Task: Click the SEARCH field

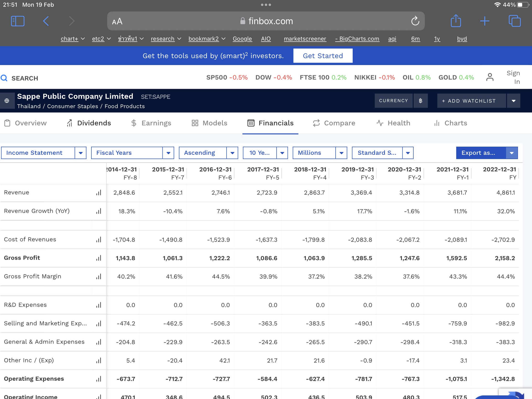Action: pos(25,78)
